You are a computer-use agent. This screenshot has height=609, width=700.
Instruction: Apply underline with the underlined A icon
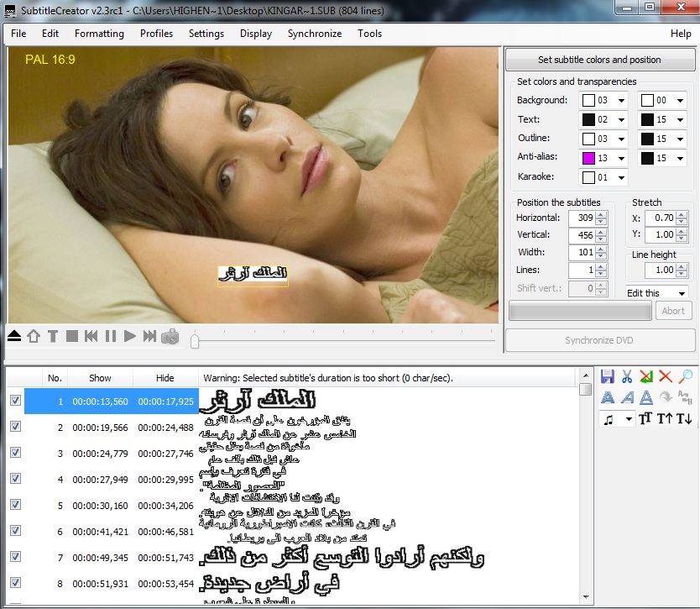tap(646, 398)
